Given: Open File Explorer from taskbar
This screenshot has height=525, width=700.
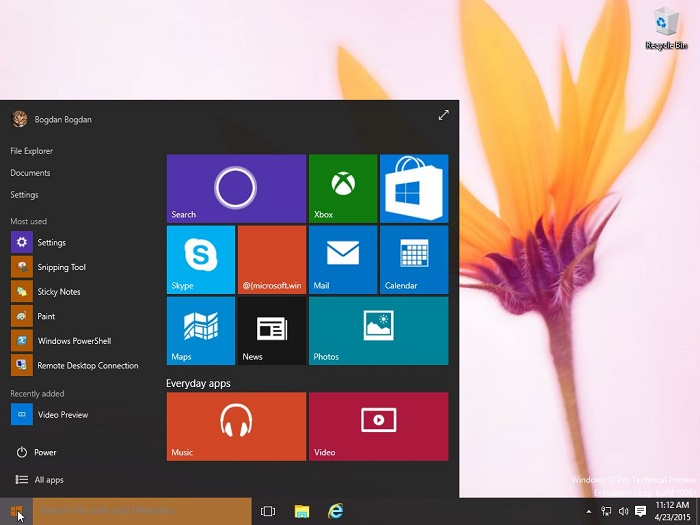Looking at the screenshot, I should 302,511.
